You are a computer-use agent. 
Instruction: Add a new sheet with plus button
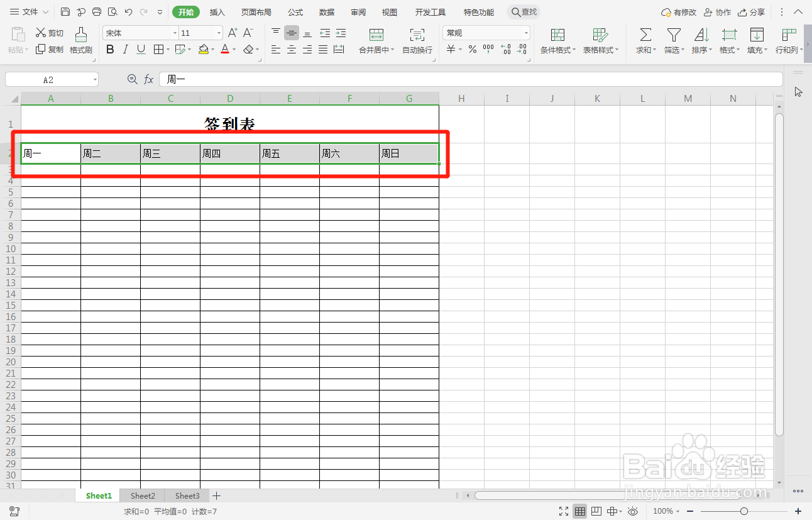pyautogui.click(x=216, y=496)
